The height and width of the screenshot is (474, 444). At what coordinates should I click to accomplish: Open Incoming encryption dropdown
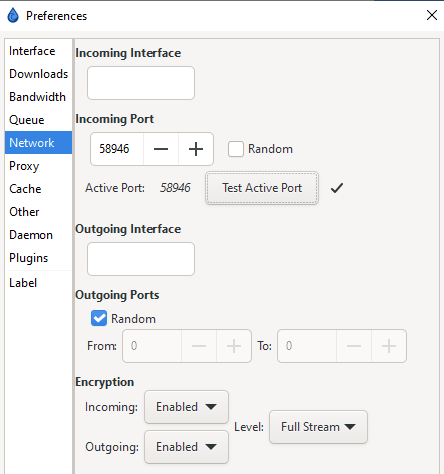(x=186, y=407)
